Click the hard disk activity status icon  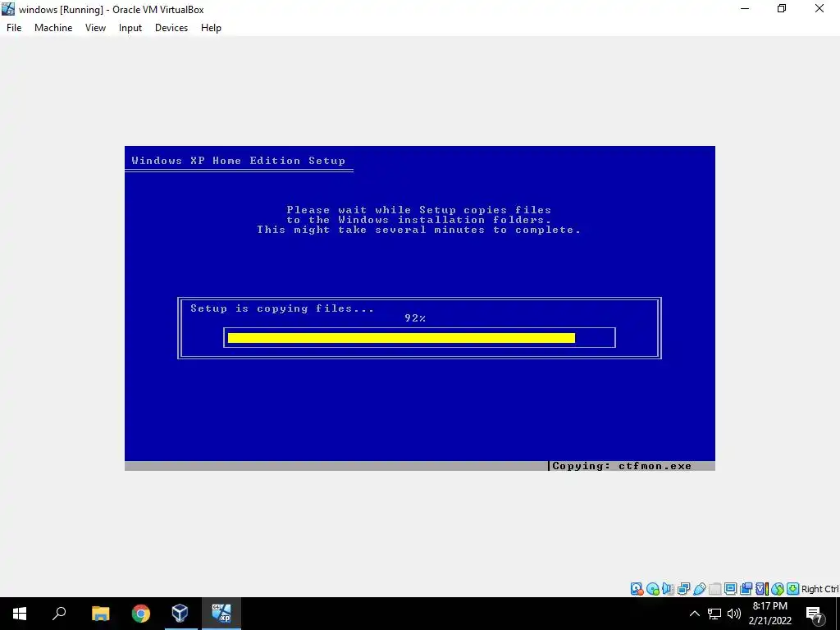click(x=637, y=589)
